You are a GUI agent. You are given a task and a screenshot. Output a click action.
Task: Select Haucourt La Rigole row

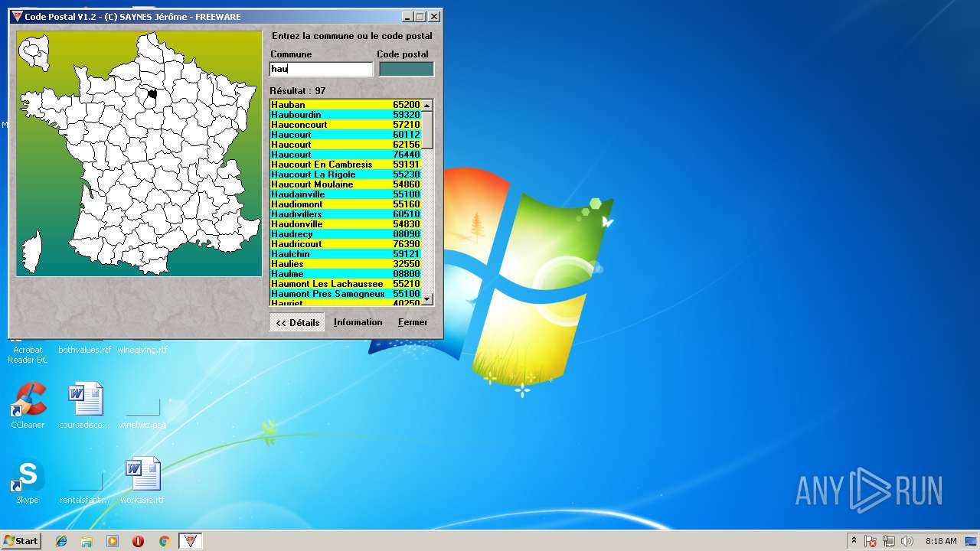click(345, 174)
